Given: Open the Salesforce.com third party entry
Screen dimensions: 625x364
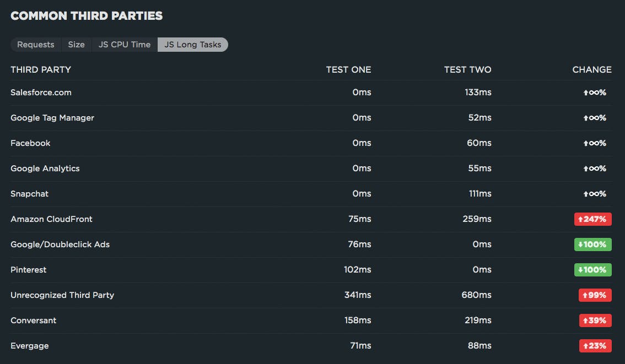Looking at the screenshot, I should (41, 92).
